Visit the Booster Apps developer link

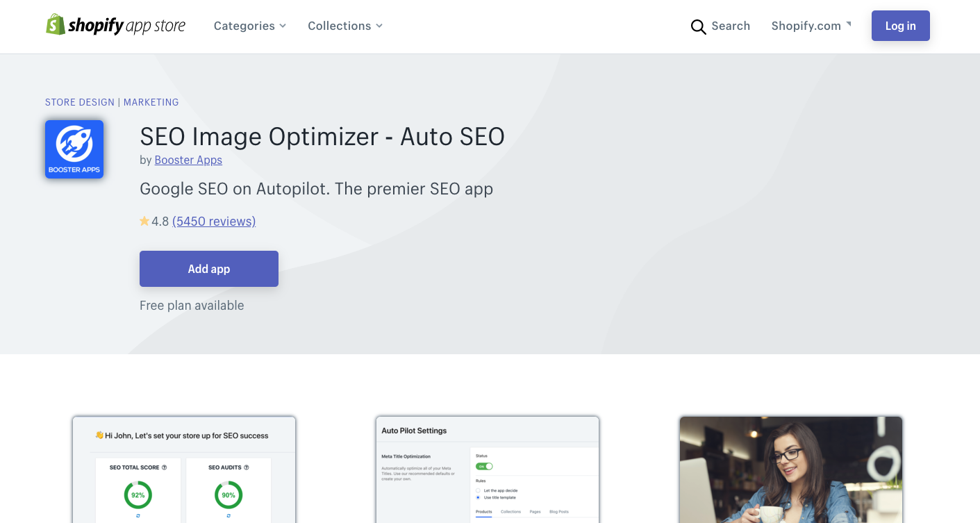coord(188,160)
